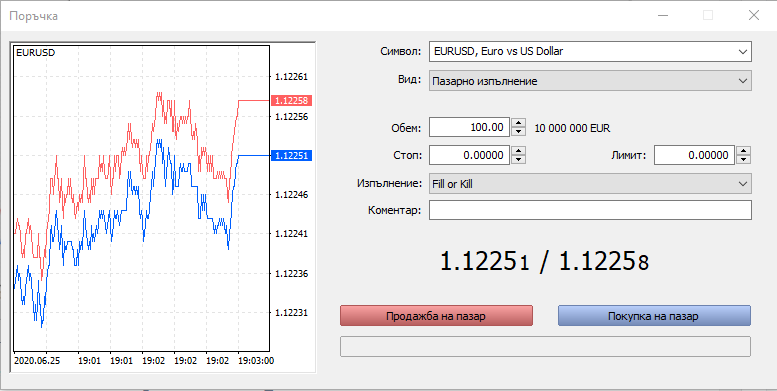Click the large 1.12251 / 1.12258 quote
Screen dimensions: 777x391
click(544, 262)
